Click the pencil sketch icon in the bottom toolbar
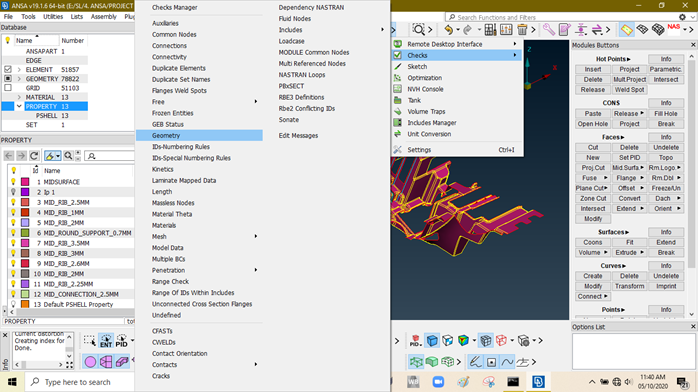 click(475, 362)
